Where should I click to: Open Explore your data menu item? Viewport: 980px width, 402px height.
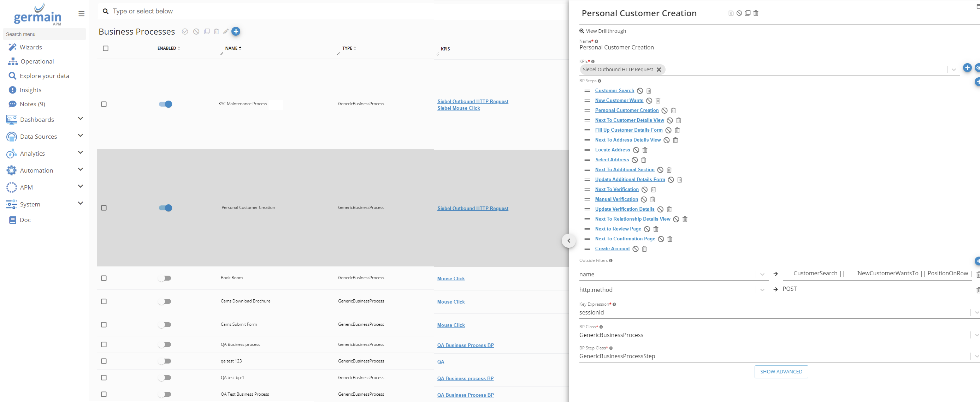pos(44,76)
